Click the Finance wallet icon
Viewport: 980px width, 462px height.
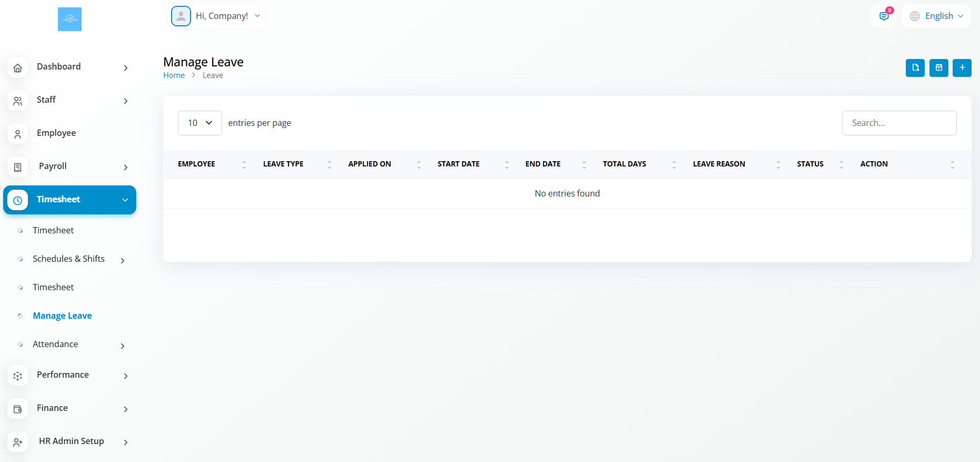(x=18, y=409)
